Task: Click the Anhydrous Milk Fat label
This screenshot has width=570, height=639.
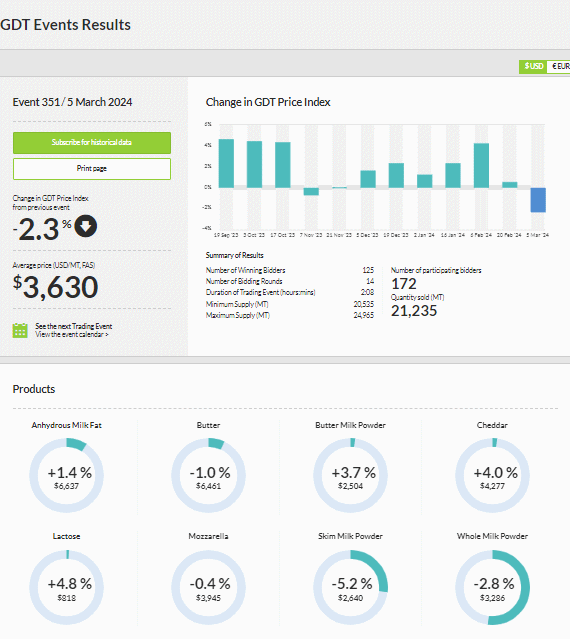Action: pyautogui.click(x=66, y=425)
